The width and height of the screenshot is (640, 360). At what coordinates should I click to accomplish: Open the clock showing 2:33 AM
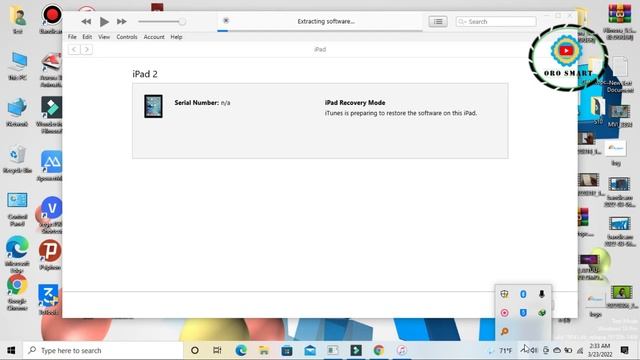point(600,350)
